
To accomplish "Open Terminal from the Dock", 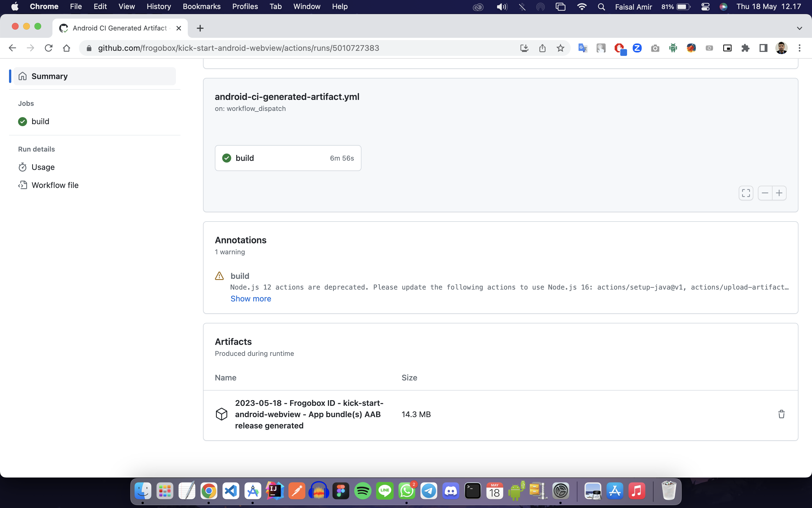I will coord(473,491).
